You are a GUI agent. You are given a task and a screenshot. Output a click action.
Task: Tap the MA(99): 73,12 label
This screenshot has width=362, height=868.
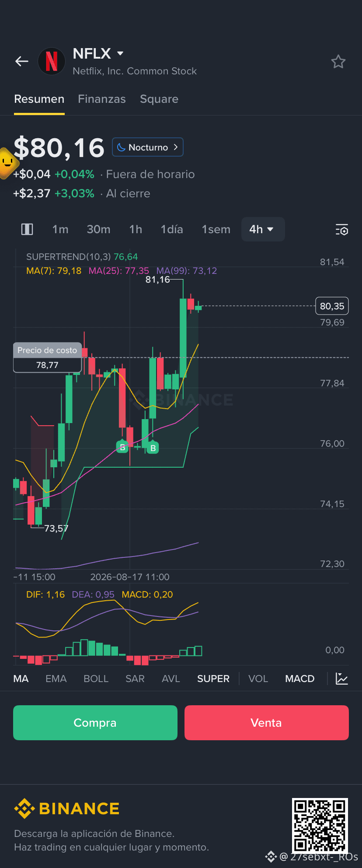point(187,271)
